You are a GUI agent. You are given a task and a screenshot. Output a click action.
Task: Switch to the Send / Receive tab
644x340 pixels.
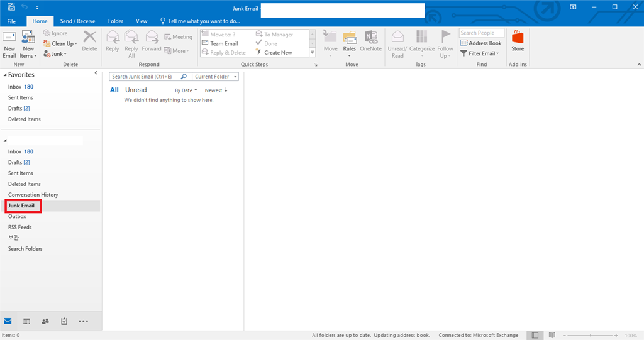pos(77,21)
